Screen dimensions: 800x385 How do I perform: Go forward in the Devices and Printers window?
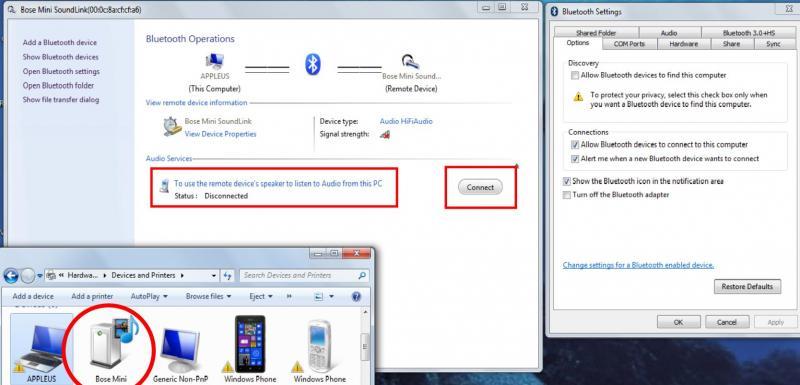28,276
